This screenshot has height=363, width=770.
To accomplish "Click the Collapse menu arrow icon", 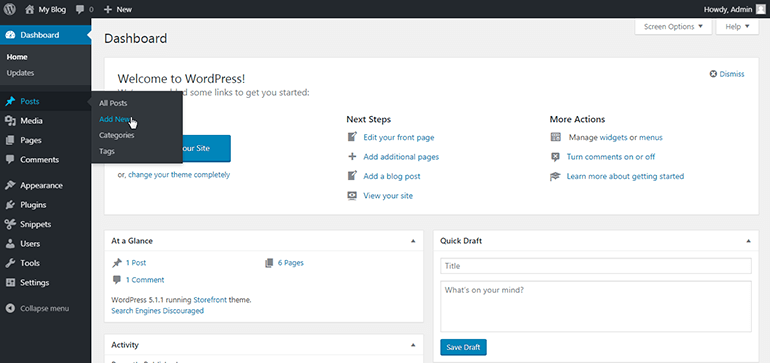I will 10,308.
